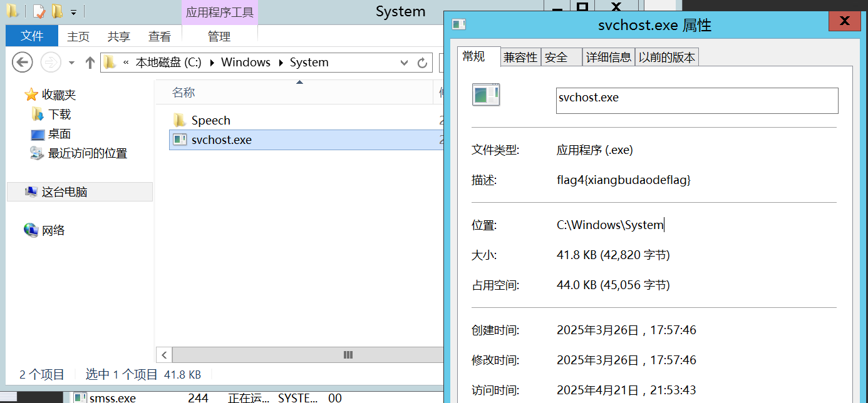868x403 pixels.
Task: Click the 访问时间 2025年4月21日 value
Action: pyautogui.click(x=626, y=390)
